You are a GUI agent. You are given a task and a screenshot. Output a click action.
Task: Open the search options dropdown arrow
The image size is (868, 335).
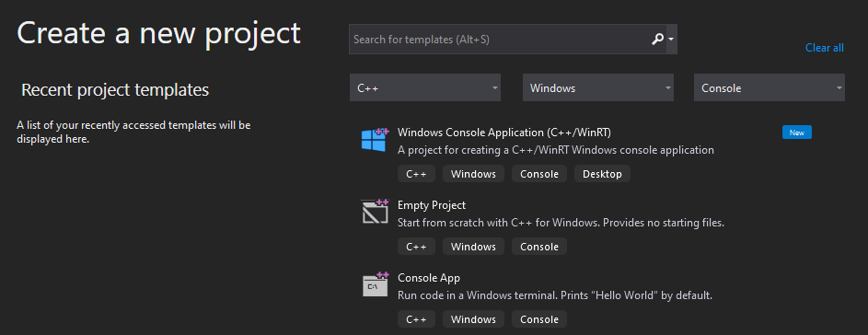point(671,40)
